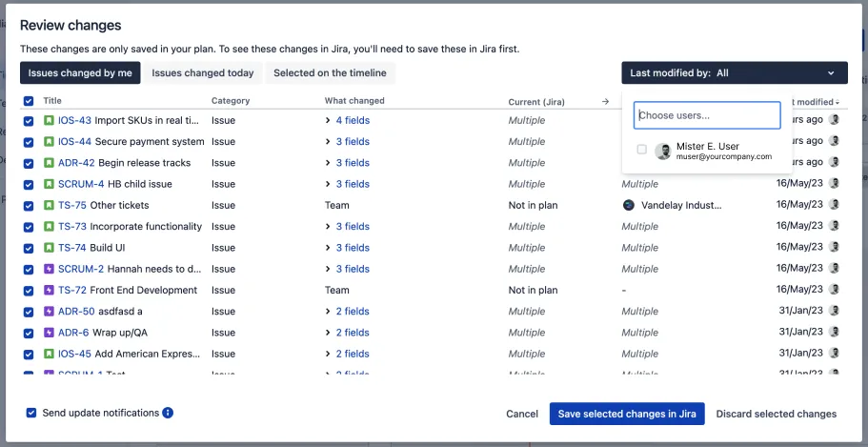Image resolution: width=868 pixels, height=447 pixels.
Task: Uncheck the TS-75 row checkbox
Action: [29, 206]
